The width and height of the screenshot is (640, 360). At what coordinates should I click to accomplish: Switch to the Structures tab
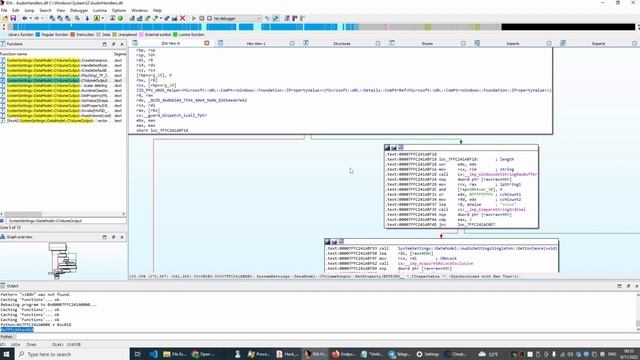pyautogui.click(x=342, y=43)
